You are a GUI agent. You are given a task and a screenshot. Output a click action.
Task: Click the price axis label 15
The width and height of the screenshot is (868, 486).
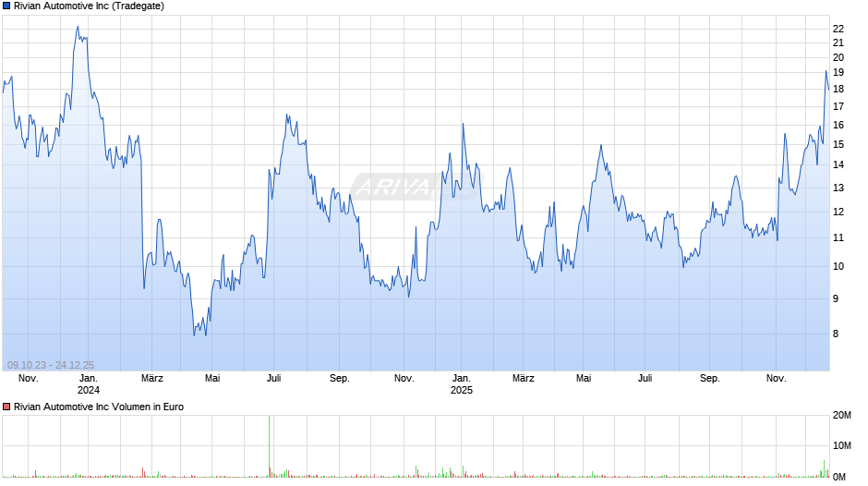[838, 145]
